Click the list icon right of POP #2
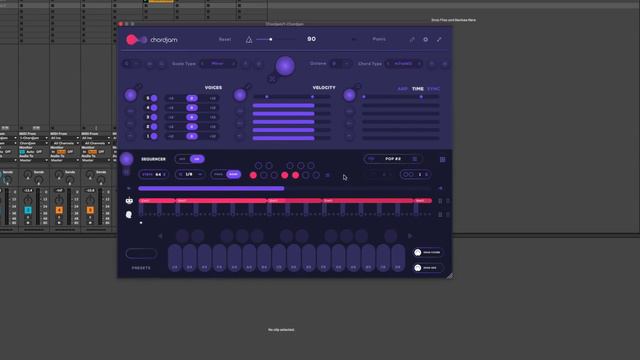Viewport: 640px width, 360px height. pyautogui.click(x=415, y=159)
